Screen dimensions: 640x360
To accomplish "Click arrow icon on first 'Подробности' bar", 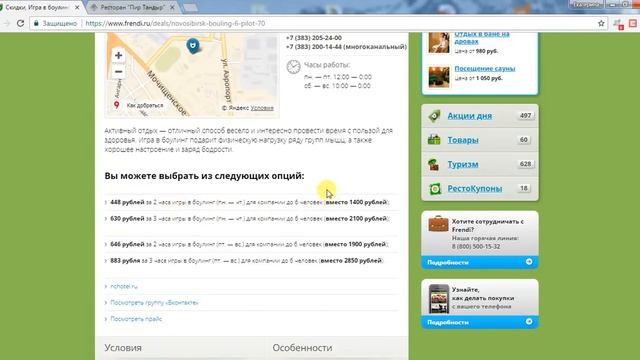I will pyautogui.click(x=529, y=262).
